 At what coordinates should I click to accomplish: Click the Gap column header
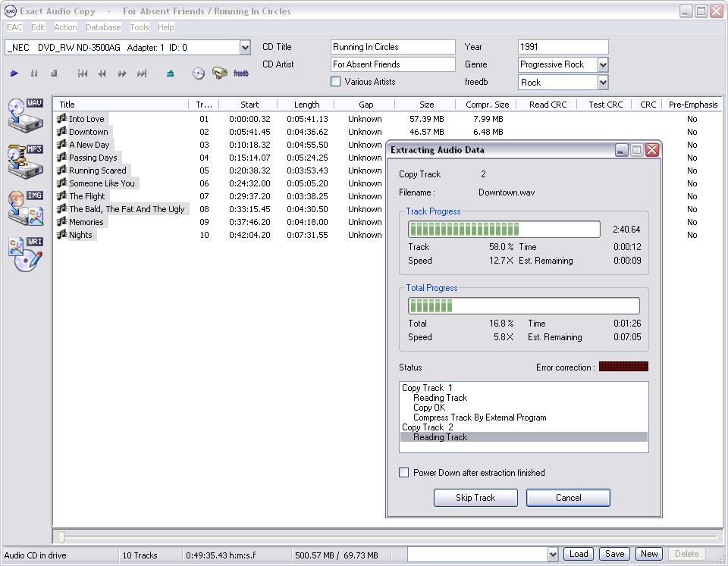(x=366, y=105)
